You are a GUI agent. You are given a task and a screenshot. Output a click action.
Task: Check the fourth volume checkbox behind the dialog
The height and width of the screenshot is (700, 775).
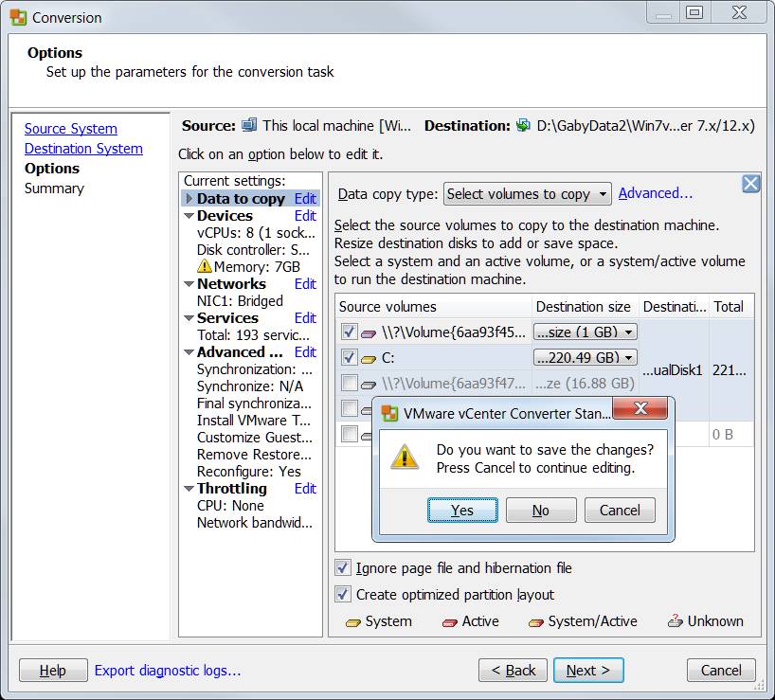click(350, 408)
